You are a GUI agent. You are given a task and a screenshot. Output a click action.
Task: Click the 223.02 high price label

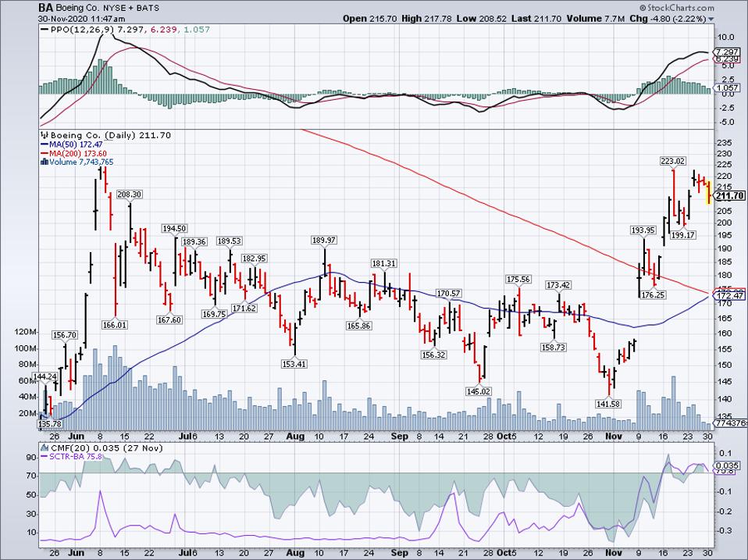(672, 161)
